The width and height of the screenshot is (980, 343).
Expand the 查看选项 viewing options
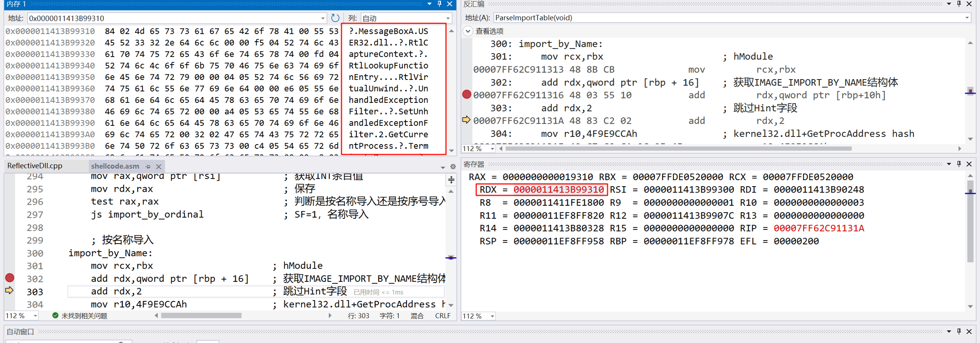(x=468, y=31)
